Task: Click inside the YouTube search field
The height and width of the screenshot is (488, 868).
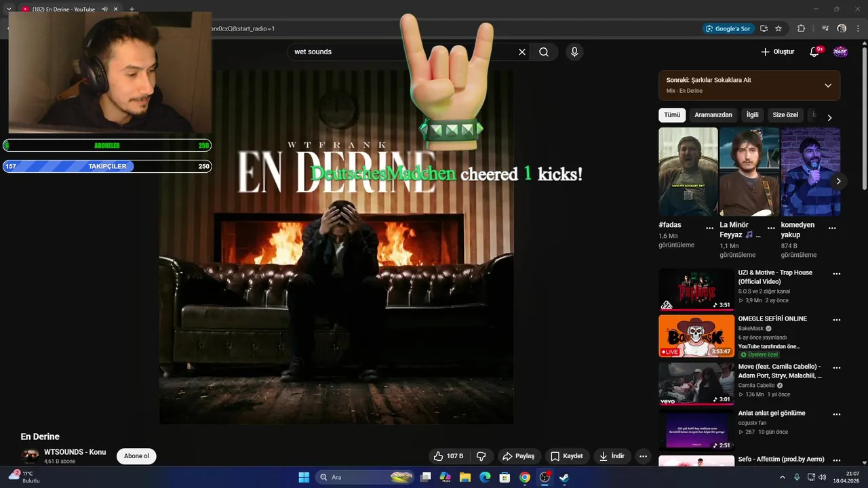Action: point(403,52)
